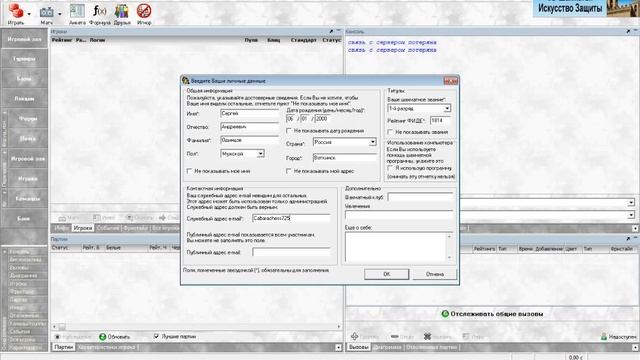
Task: Click the Отмена cancel button
Action: (435, 274)
